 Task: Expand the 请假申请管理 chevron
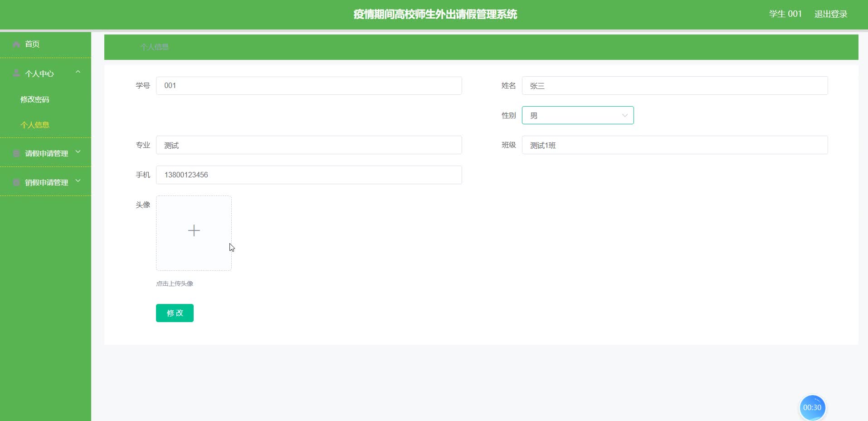point(78,152)
